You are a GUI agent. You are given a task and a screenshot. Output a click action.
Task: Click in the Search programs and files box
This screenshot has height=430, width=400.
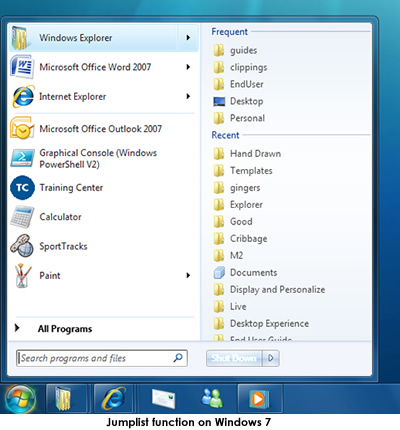[102, 358]
